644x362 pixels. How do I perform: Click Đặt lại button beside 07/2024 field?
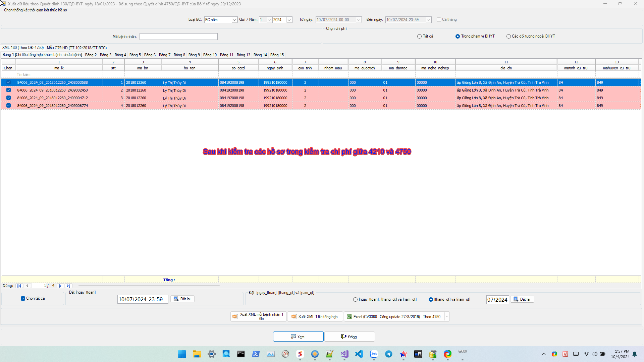point(522,299)
